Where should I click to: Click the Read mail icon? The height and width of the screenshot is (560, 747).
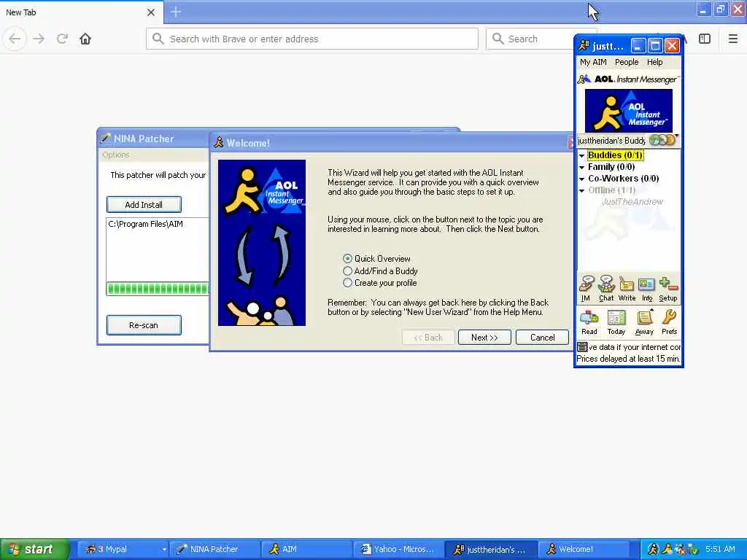coord(589,322)
